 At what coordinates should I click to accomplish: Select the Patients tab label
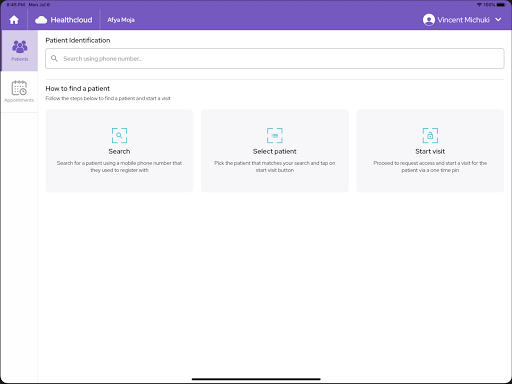tap(20, 59)
